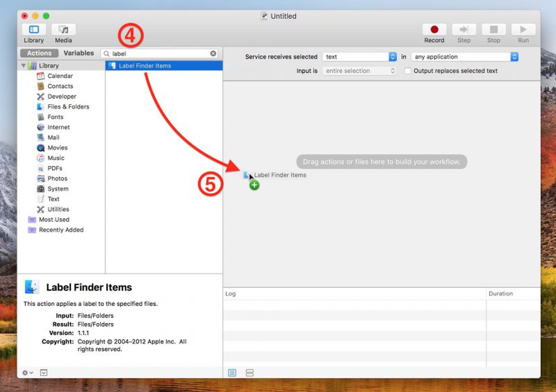Select the Mail actions category
Image resolution: width=556 pixels, height=392 pixels.
pos(53,137)
